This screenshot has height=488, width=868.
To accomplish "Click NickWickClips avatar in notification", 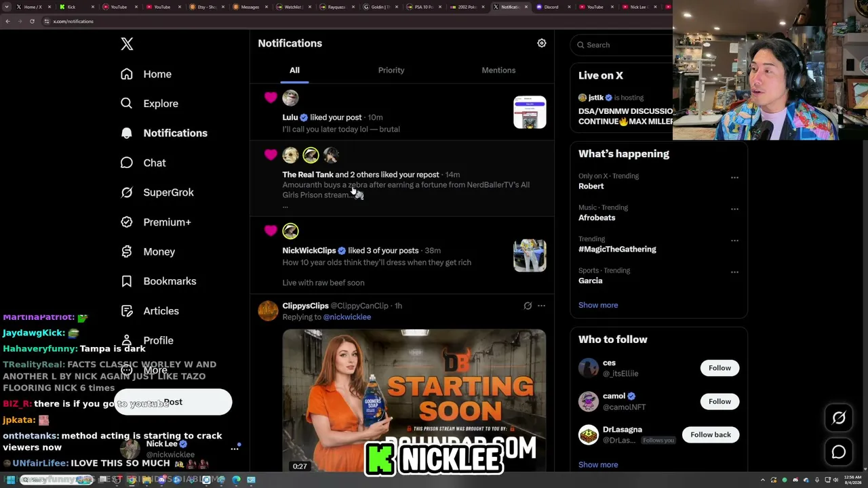I will (290, 231).
